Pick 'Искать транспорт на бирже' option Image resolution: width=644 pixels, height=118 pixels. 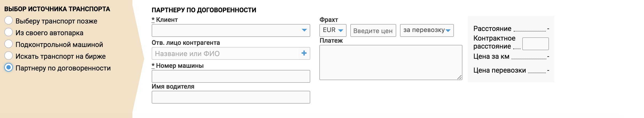pyautogui.click(x=9, y=56)
